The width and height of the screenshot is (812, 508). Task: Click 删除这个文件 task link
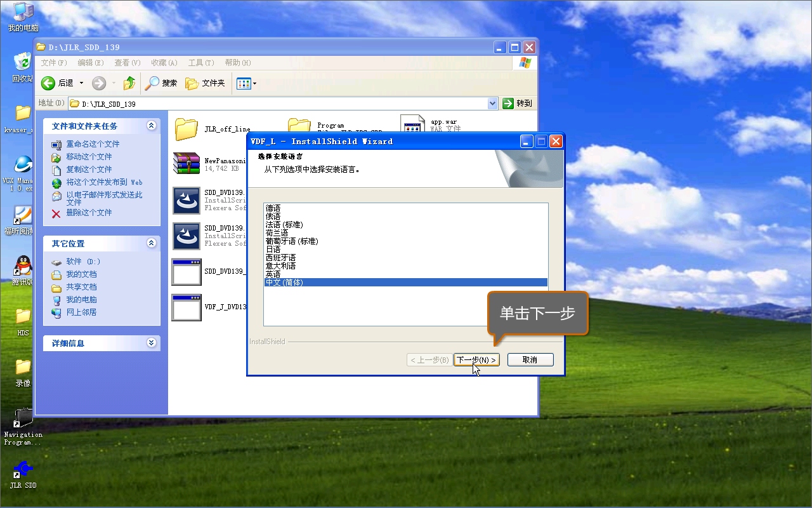click(89, 213)
